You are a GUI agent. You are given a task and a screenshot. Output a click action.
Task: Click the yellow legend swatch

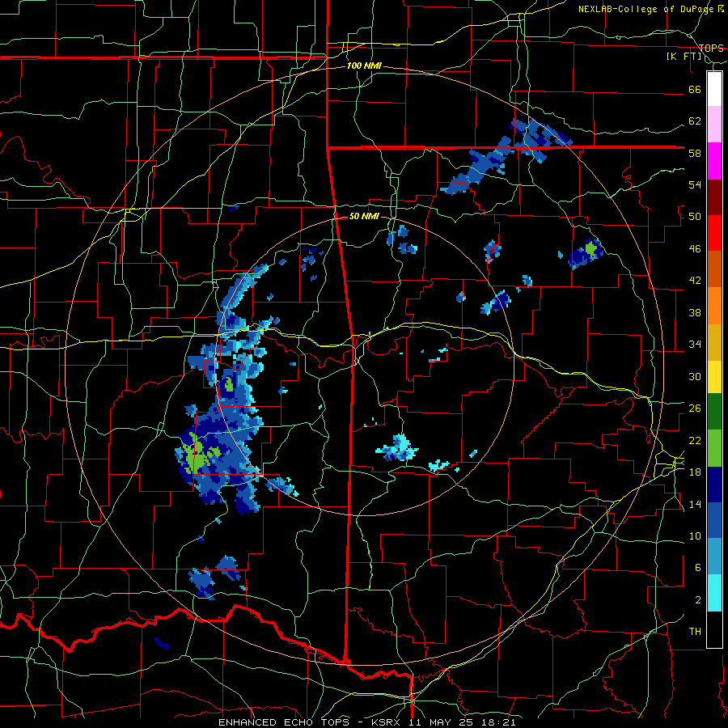pyautogui.click(x=714, y=377)
